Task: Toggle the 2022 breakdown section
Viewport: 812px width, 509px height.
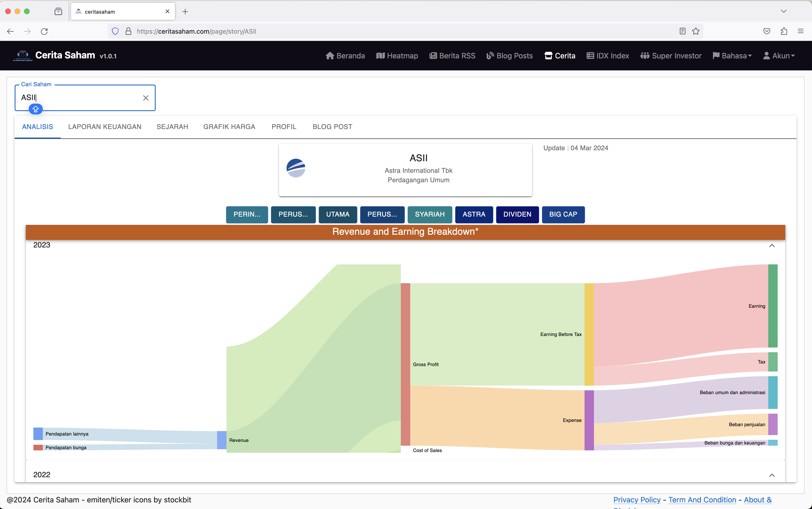Action: (772, 475)
